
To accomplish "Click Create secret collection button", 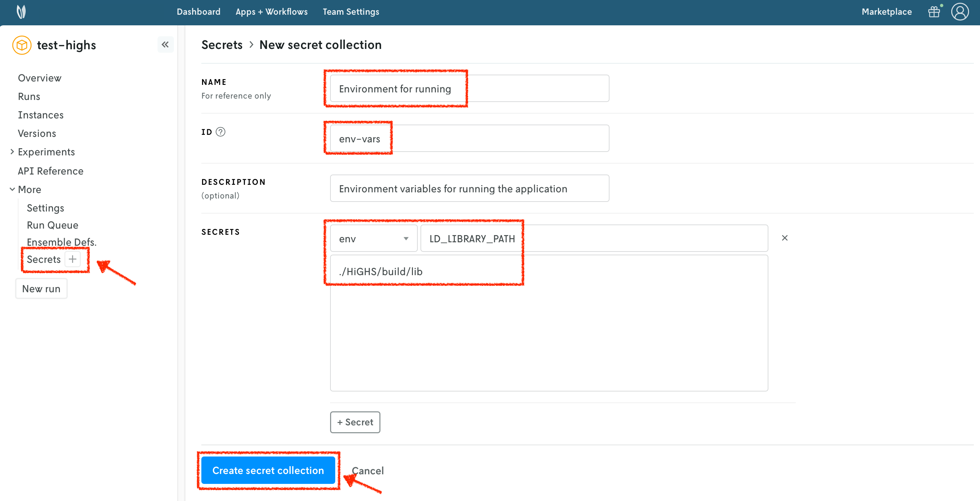I will [268, 470].
